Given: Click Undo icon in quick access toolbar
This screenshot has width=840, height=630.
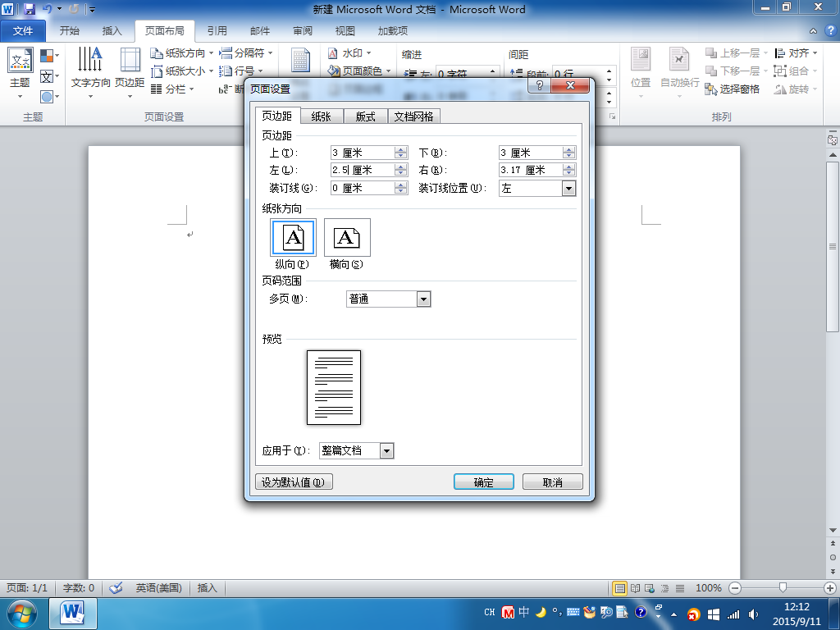Looking at the screenshot, I should (47, 9).
